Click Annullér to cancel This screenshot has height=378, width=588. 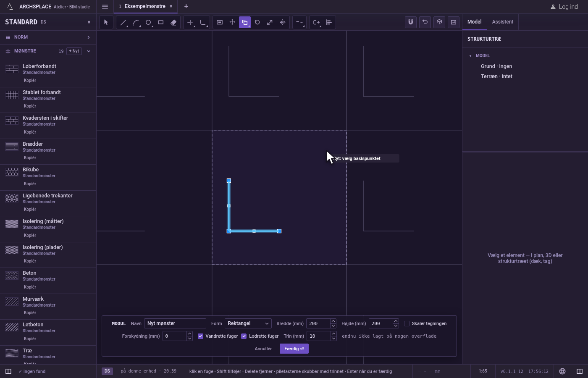coord(263,349)
